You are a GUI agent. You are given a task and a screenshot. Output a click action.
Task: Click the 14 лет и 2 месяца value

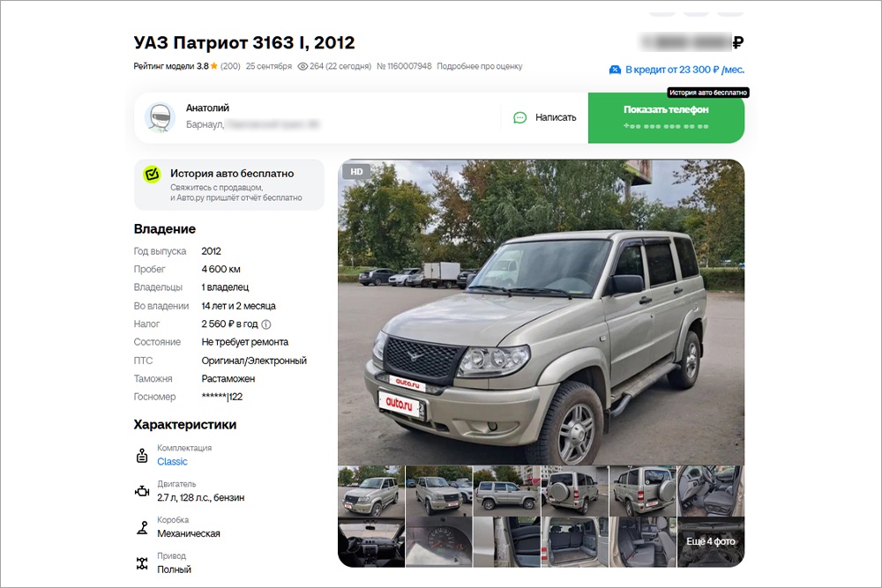click(x=238, y=307)
